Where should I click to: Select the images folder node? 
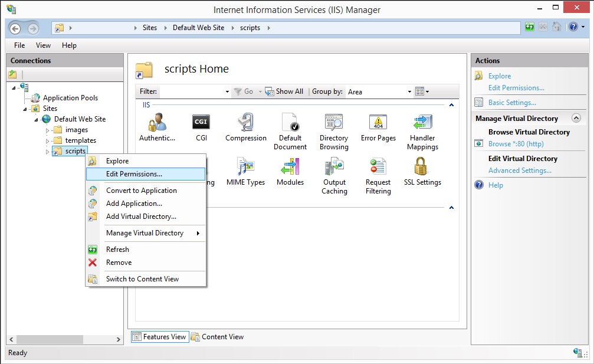[77, 130]
